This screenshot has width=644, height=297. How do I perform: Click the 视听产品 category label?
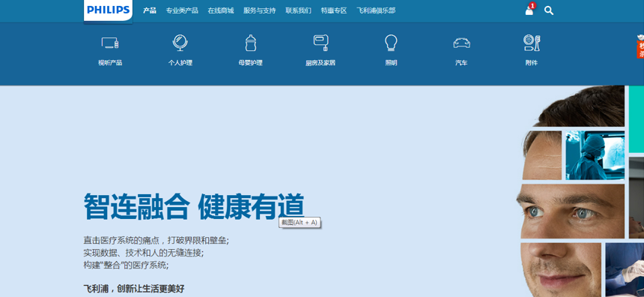(x=110, y=63)
